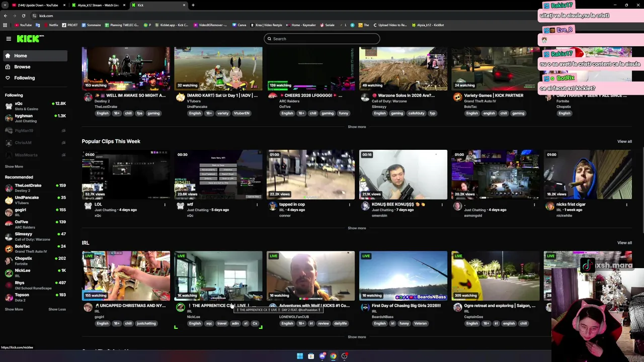Click the justchatting tag on UNCAPPED CHRISTMAS stream
Screen dimensions: 644x362
(146, 323)
